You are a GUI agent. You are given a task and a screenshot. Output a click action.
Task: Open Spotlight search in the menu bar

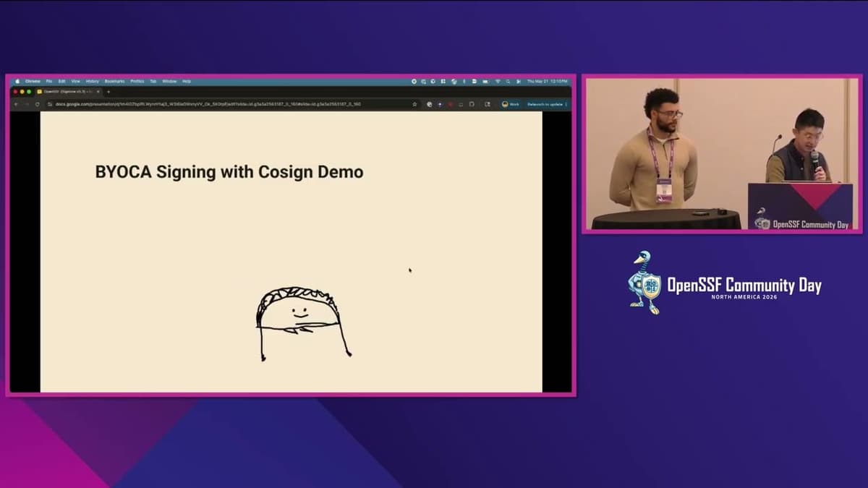(x=508, y=81)
